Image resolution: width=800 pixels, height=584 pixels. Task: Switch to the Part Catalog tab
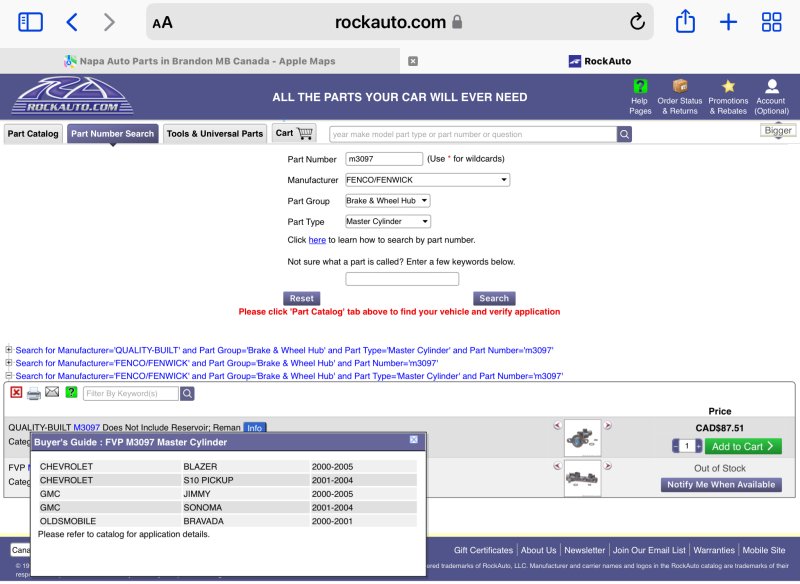33,134
